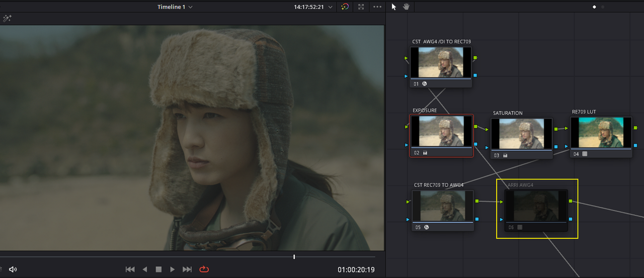644x278 pixels.
Task: Select the RE709 LUT node 04 thumbnail
Action: 601,133
